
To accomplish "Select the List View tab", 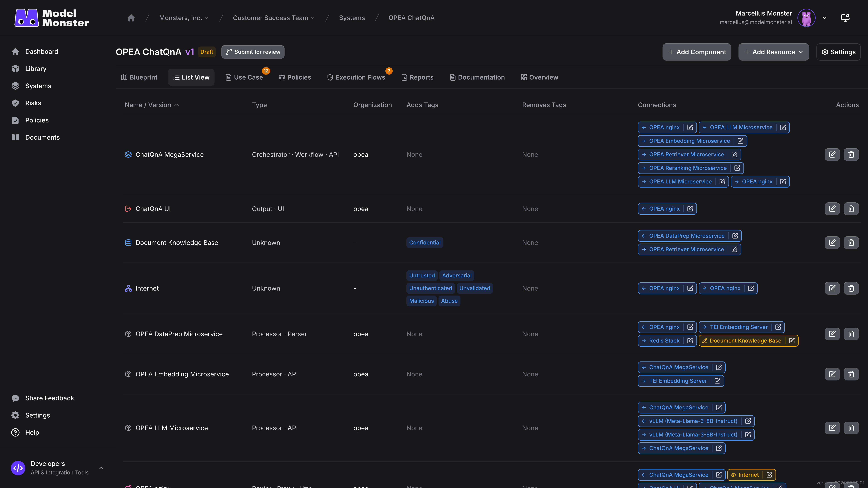I will (x=191, y=77).
